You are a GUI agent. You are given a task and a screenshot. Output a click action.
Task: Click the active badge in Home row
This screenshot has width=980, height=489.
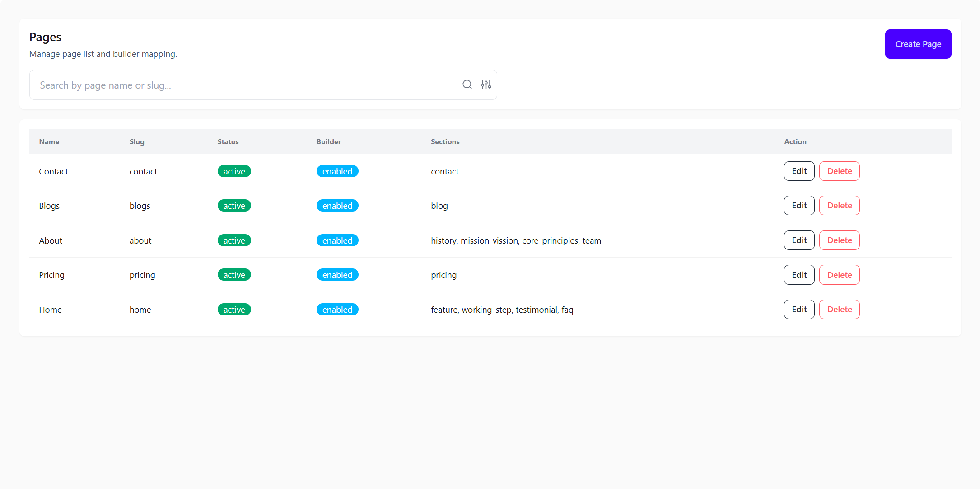234,310
